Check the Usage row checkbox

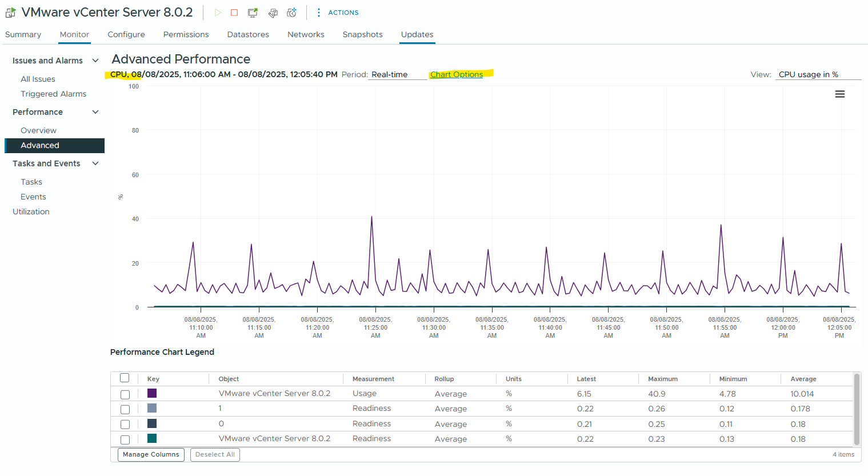(x=125, y=394)
